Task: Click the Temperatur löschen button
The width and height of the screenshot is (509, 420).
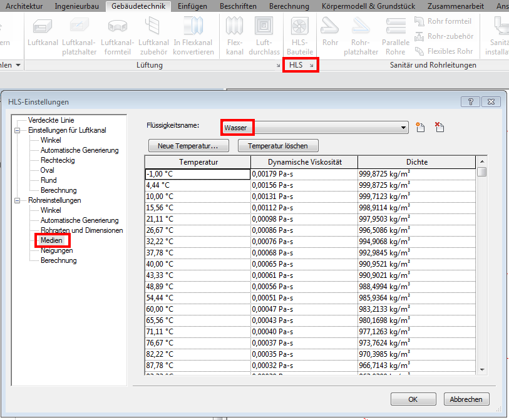Action: point(277,146)
